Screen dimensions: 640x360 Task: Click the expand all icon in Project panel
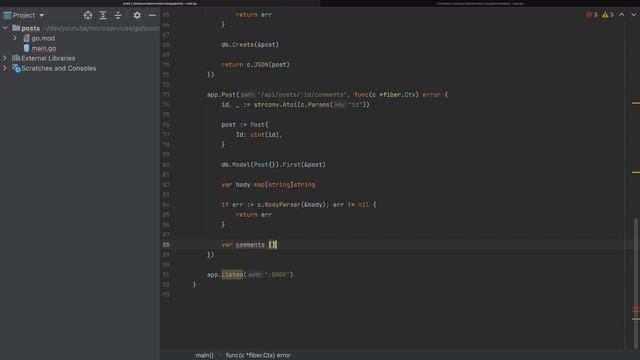pyautogui.click(x=103, y=16)
